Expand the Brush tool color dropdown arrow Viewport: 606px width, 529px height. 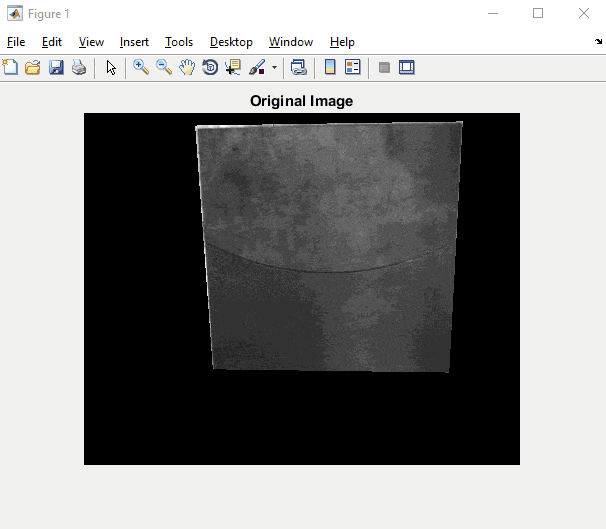pyautogui.click(x=275, y=68)
